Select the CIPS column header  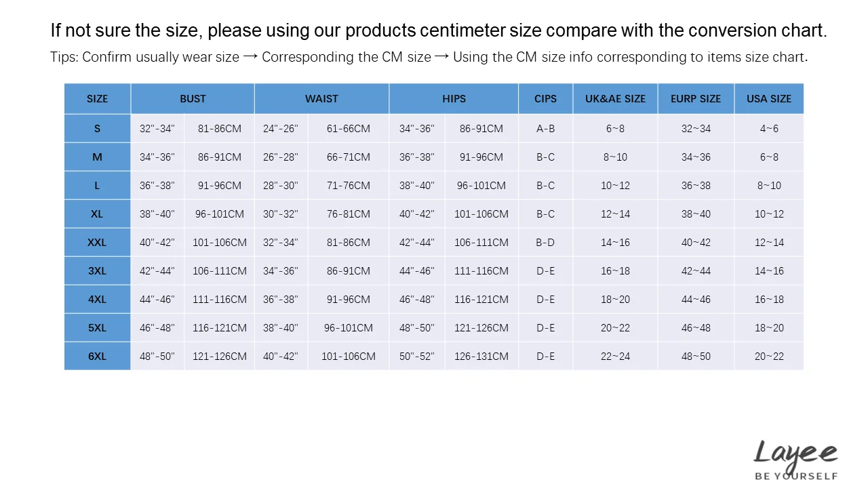[x=546, y=99]
